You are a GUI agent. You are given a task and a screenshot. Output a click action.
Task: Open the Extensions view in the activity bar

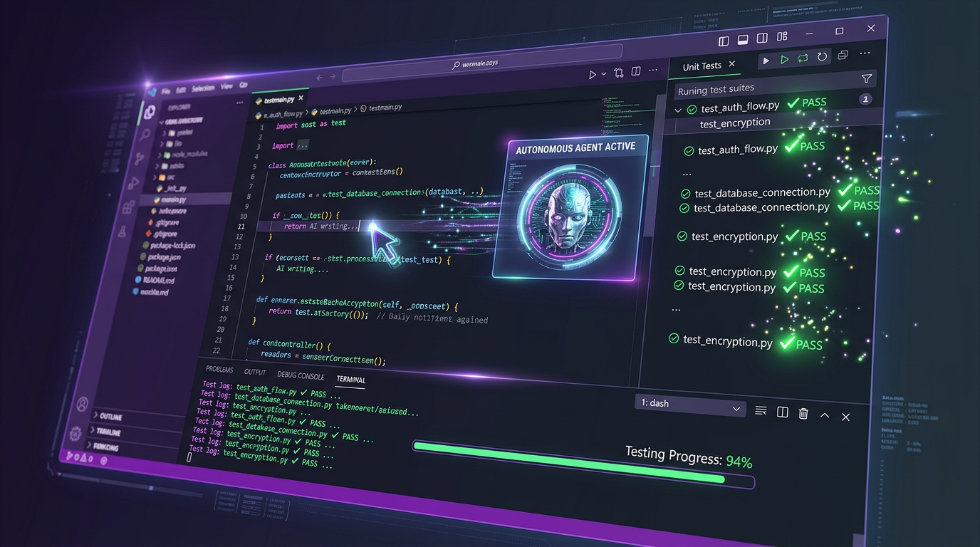129,207
